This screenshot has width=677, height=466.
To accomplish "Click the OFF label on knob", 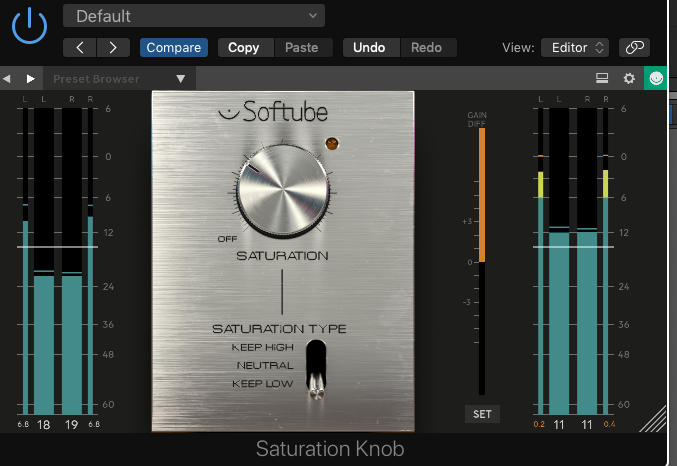I will point(227,239).
